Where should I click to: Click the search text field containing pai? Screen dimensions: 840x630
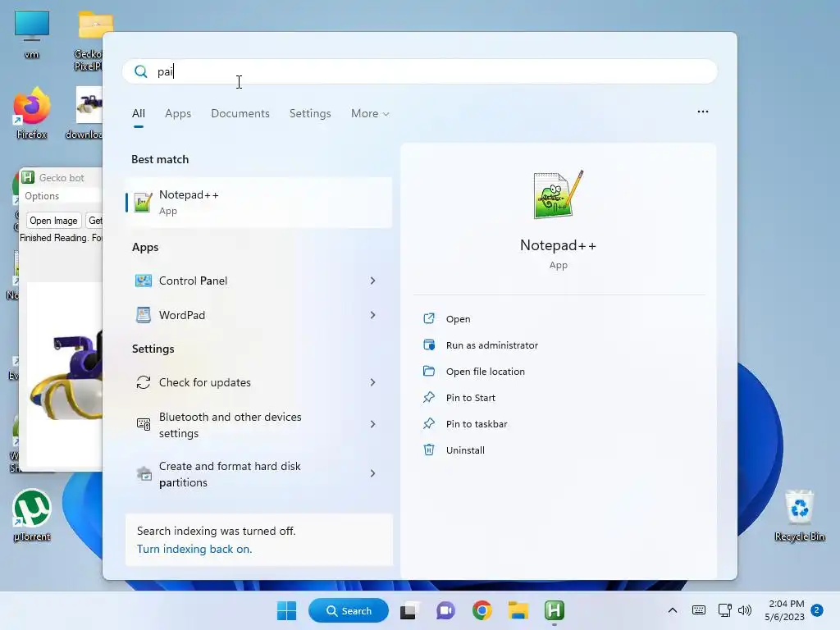point(420,71)
